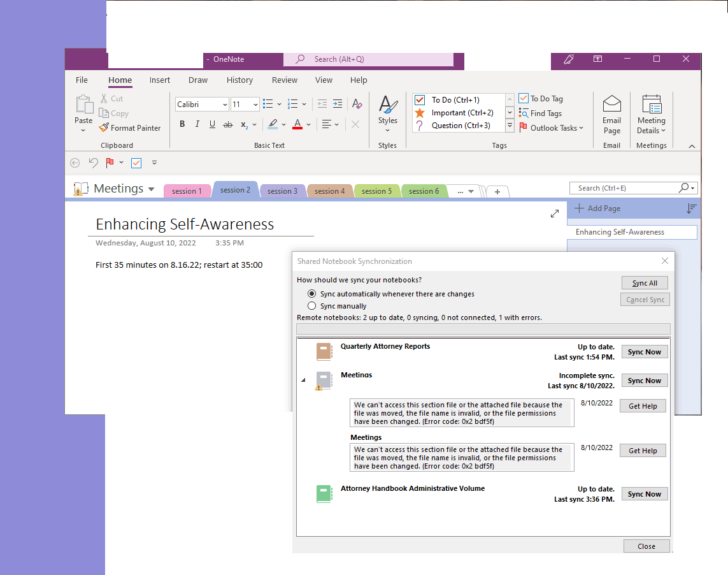The image size is (728, 575).
Task: Click Add Page
Action: click(x=597, y=208)
